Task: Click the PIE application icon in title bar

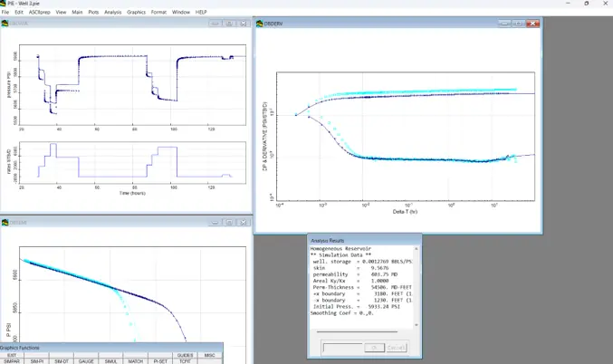Action: [3, 3]
